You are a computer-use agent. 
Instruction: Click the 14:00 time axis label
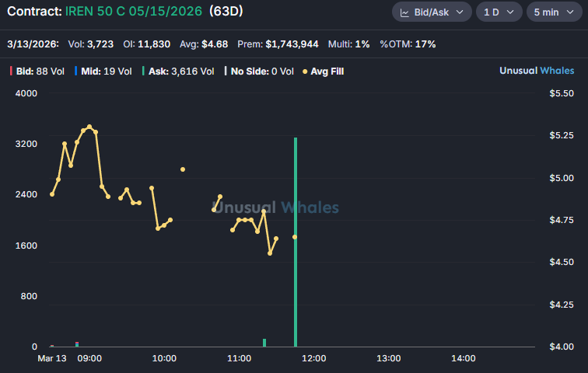click(463, 358)
